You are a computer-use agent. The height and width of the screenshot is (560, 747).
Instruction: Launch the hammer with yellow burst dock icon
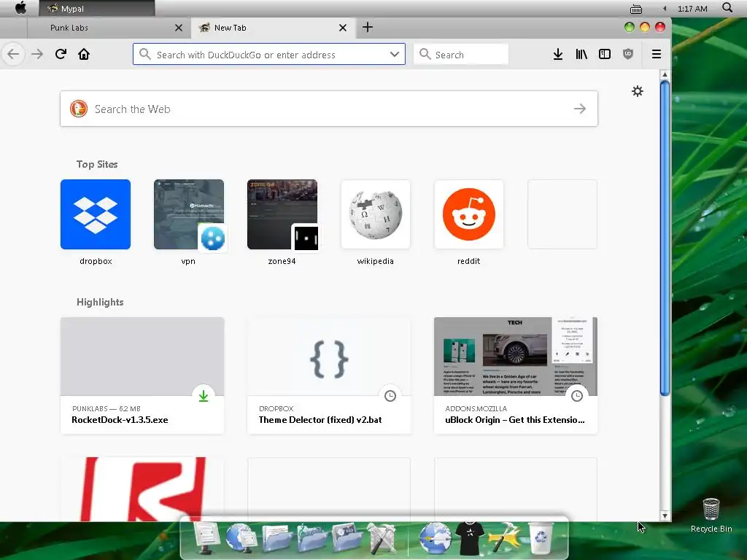coord(505,539)
